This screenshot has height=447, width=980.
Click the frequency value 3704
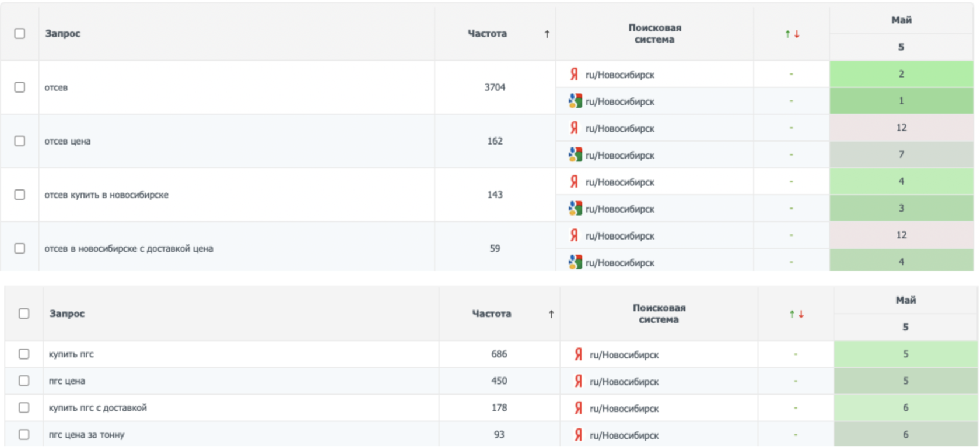pyautogui.click(x=495, y=87)
